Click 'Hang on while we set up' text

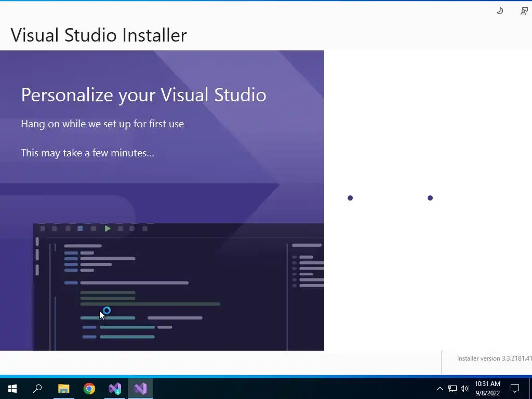[x=102, y=124]
